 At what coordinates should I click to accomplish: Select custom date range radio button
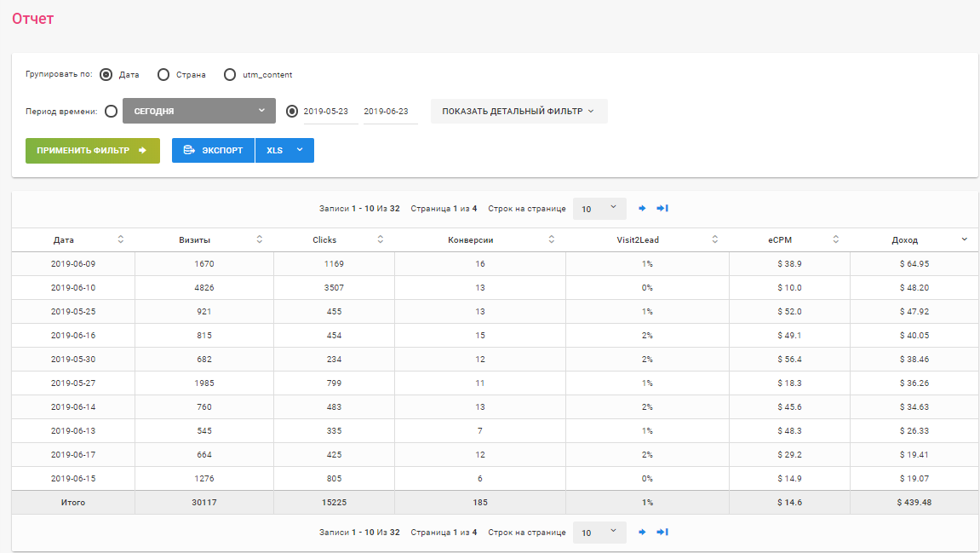pyautogui.click(x=292, y=112)
